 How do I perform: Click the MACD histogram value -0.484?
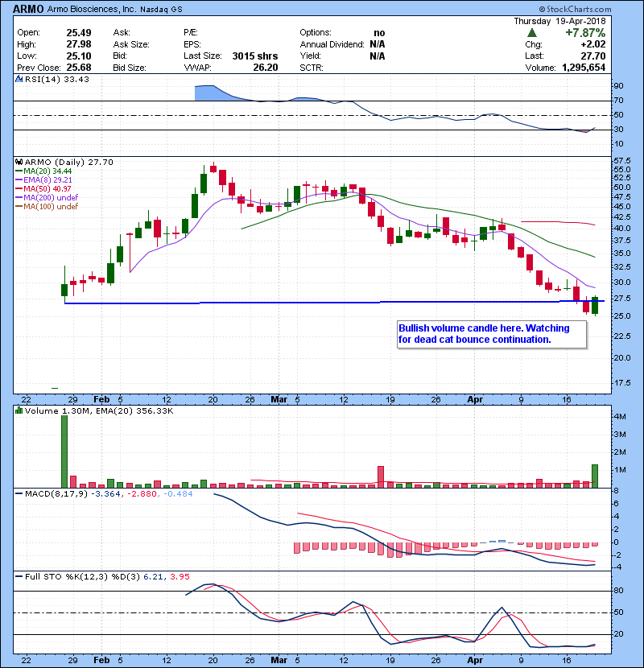[x=178, y=494]
